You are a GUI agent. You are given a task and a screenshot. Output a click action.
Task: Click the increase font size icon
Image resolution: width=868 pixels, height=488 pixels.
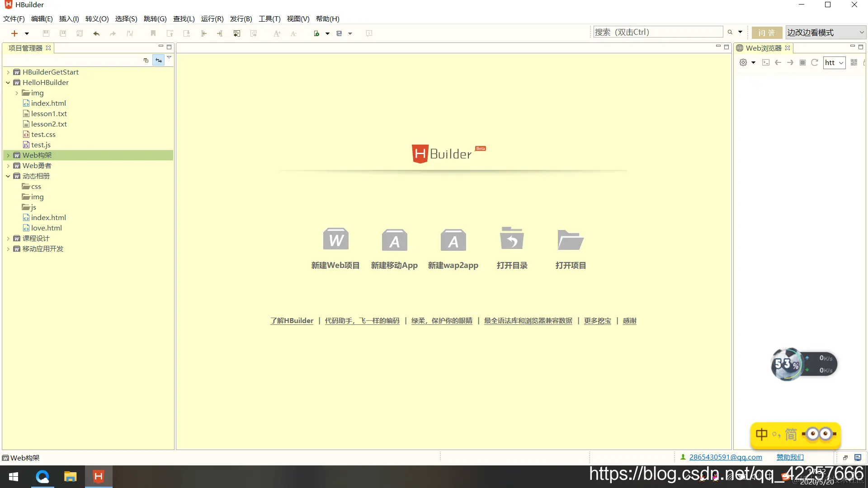click(x=277, y=33)
